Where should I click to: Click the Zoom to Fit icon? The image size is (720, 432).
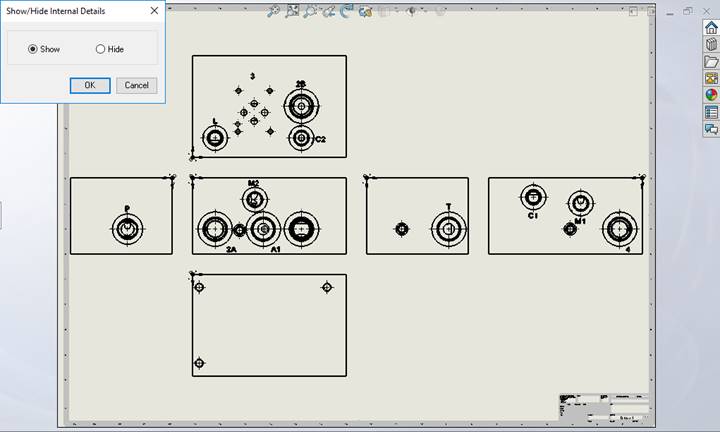coord(273,11)
